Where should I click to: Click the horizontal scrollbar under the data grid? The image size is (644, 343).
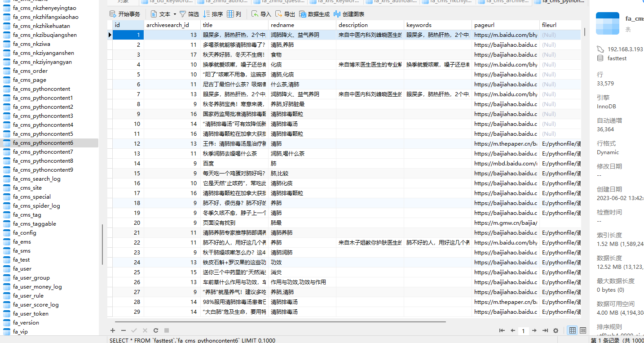280,321
